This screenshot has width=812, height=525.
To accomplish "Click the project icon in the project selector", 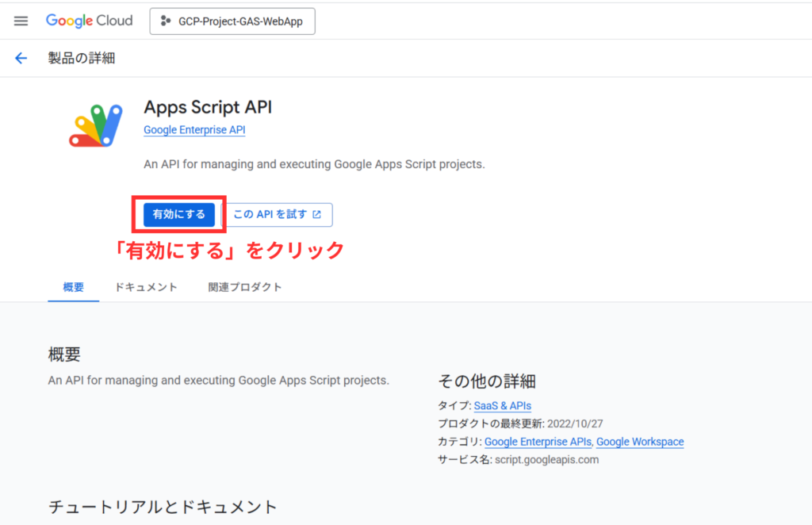I will [165, 21].
